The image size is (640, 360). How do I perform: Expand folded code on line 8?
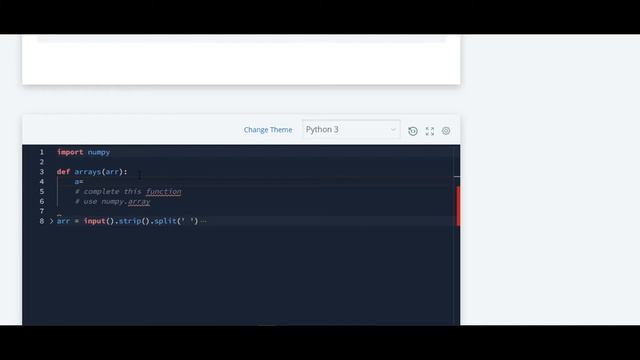point(51,221)
